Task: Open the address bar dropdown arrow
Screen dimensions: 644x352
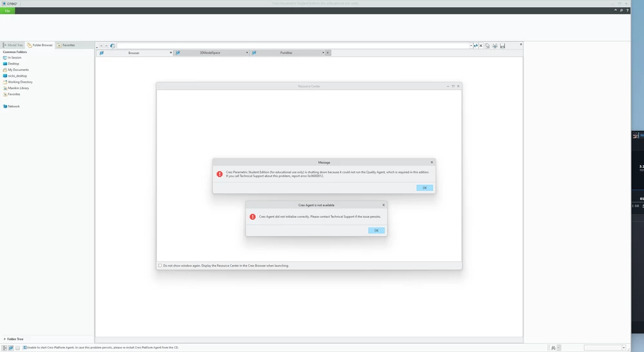Action: 471,46
